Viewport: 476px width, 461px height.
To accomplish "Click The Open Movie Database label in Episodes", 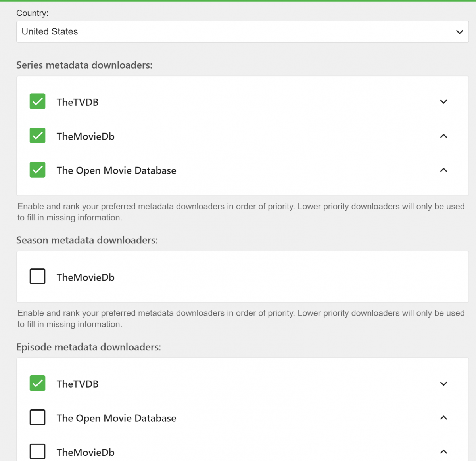I will tap(116, 418).
